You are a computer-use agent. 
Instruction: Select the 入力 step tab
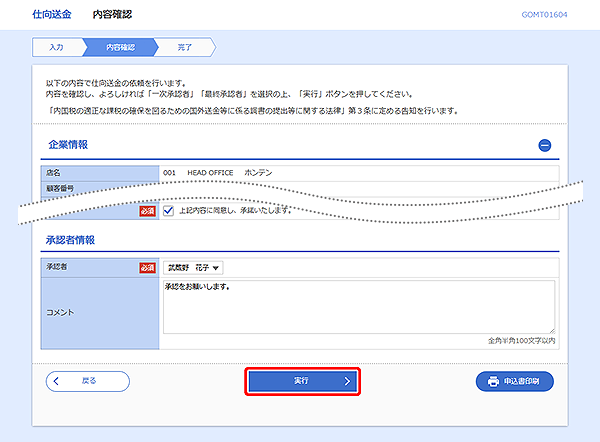(x=56, y=47)
